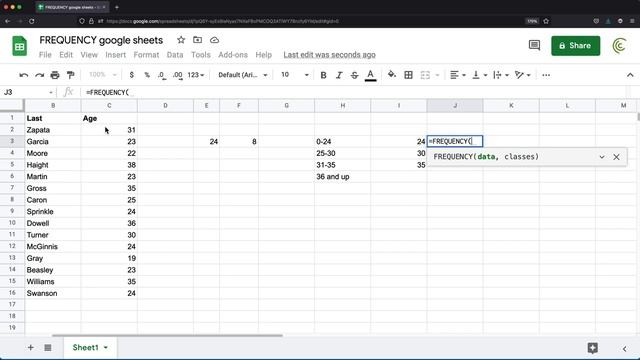Open the Help menu

[263, 55]
